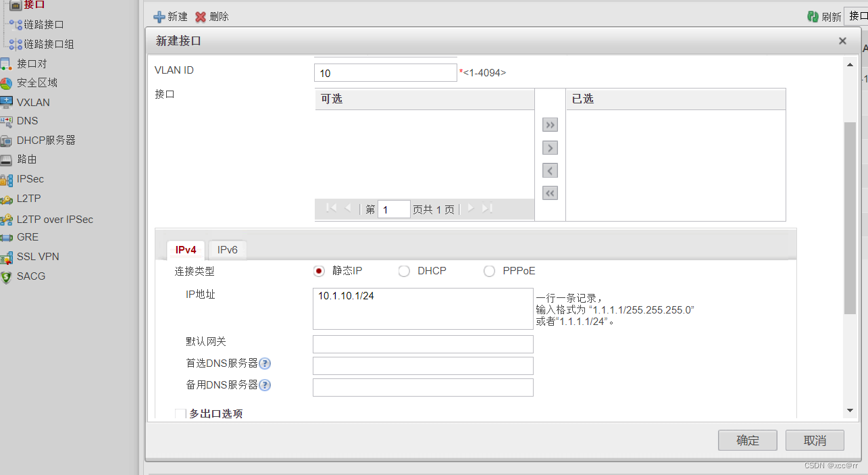Switch to the IPv6 tab
This screenshot has width=868, height=475.
pos(228,250)
